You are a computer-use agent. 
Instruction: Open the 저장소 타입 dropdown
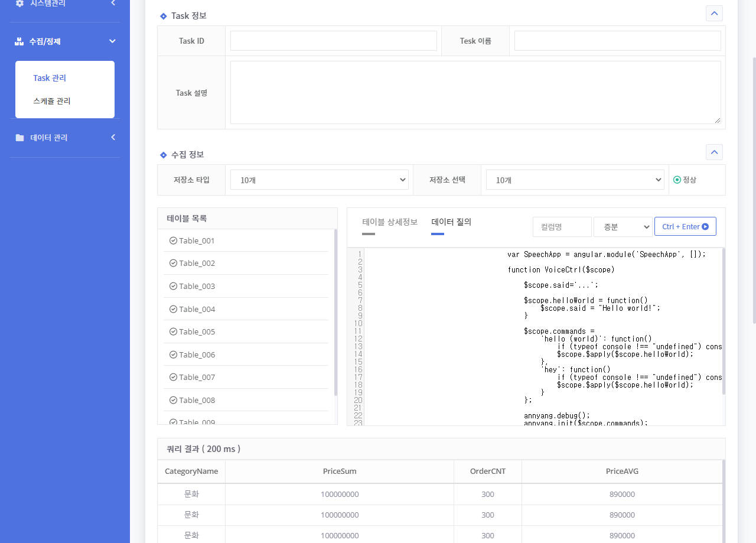tap(319, 180)
